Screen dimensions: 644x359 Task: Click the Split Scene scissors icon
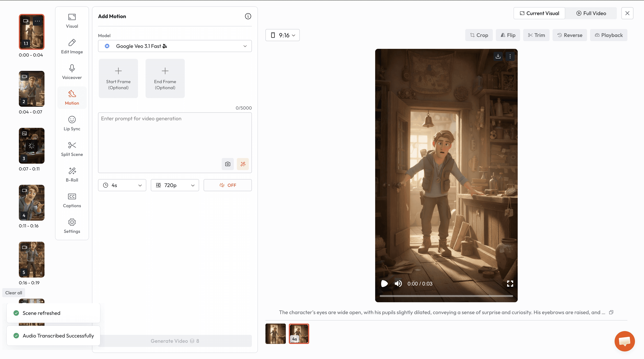coord(72,145)
